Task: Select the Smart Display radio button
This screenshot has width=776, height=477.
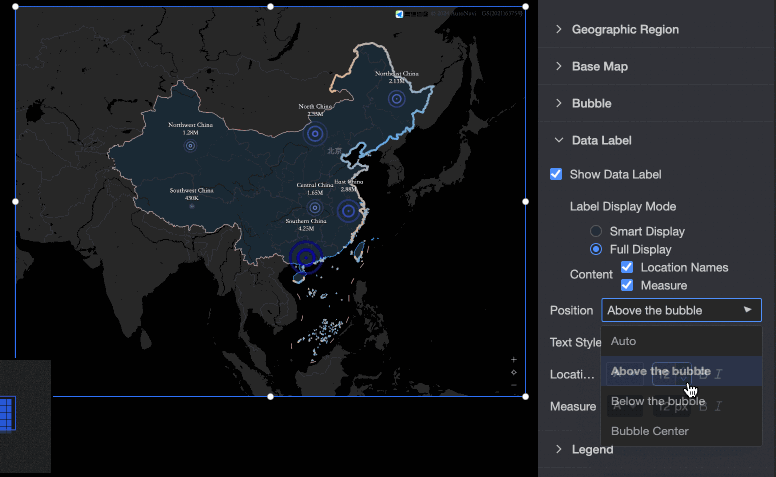Action: tap(596, 231)
